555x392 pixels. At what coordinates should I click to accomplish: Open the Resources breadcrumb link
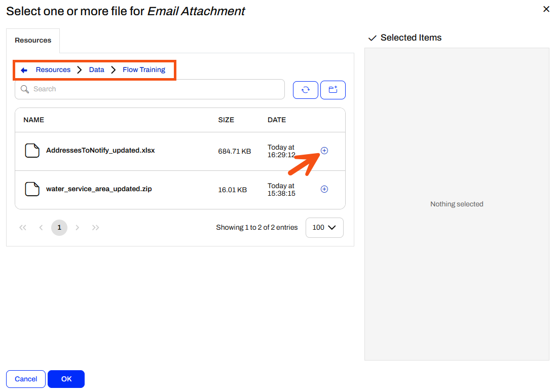click(x=53, y=70)
